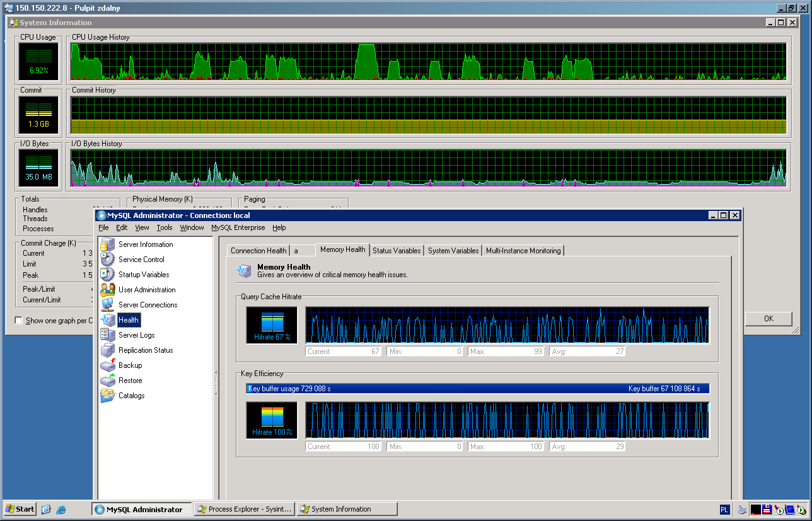
Task: Select the Restore sidebar icon
Action: click(108, 381)
